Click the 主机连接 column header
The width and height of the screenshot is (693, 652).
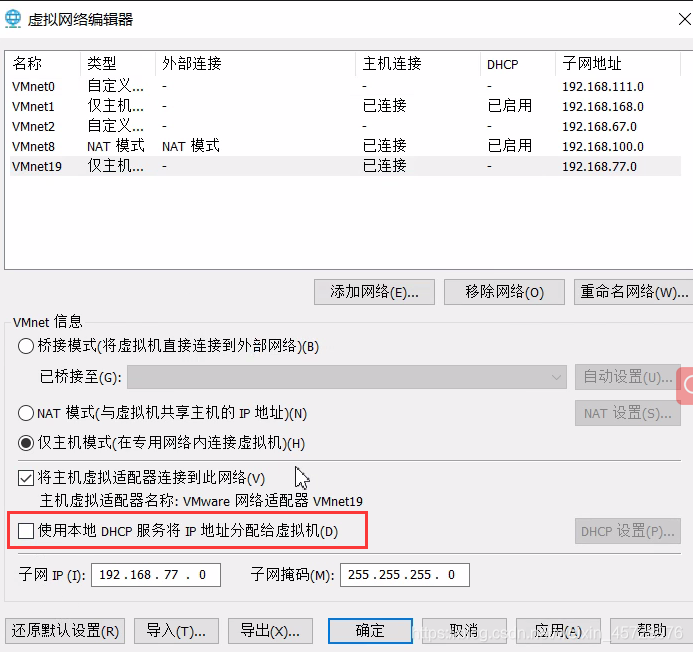pyautogui.click(x=418, y=64)
